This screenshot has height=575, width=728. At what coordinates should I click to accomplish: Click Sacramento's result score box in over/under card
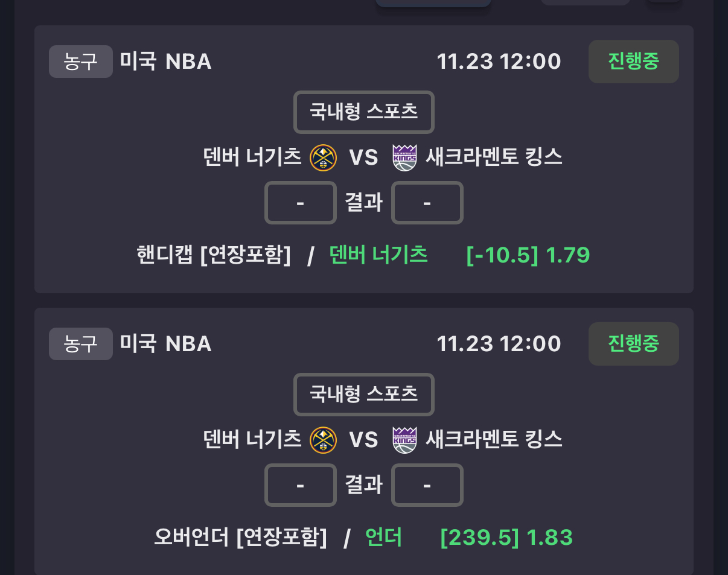click(x=427, y=485)
